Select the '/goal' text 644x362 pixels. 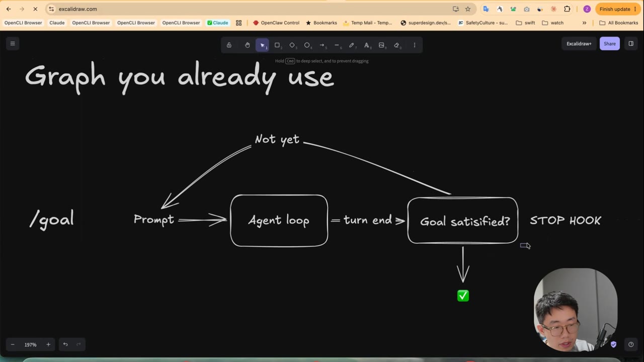coord(52,219)
